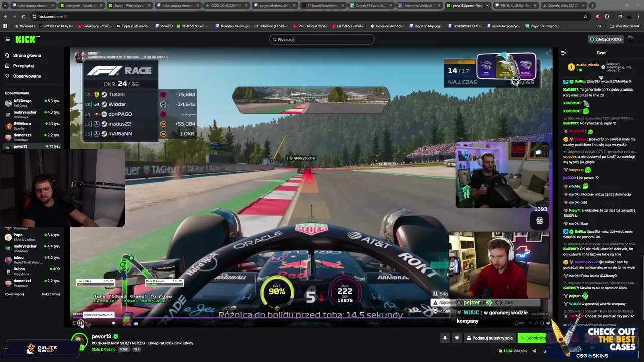Click the heart follow icon

pyautogui.click(x=457, y=338)
